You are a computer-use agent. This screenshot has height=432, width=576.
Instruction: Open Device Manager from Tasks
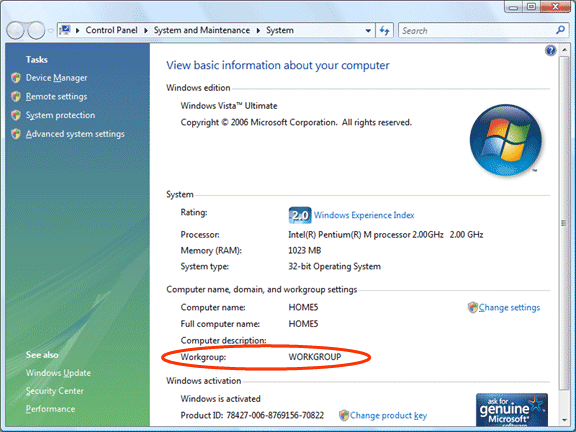pyautogui.click(x=56, y=78)
